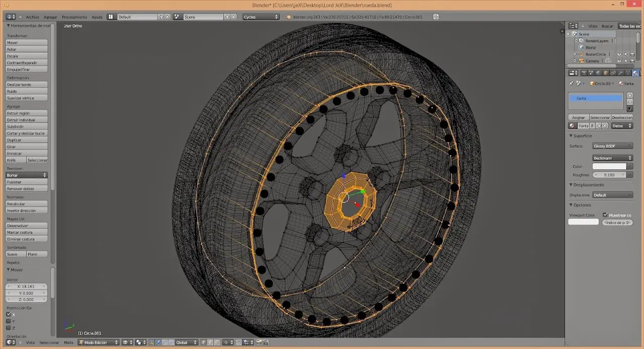Screen dimensions: 644x349
Task: Open the Datos link dropdown
Action: click(622, 126)
